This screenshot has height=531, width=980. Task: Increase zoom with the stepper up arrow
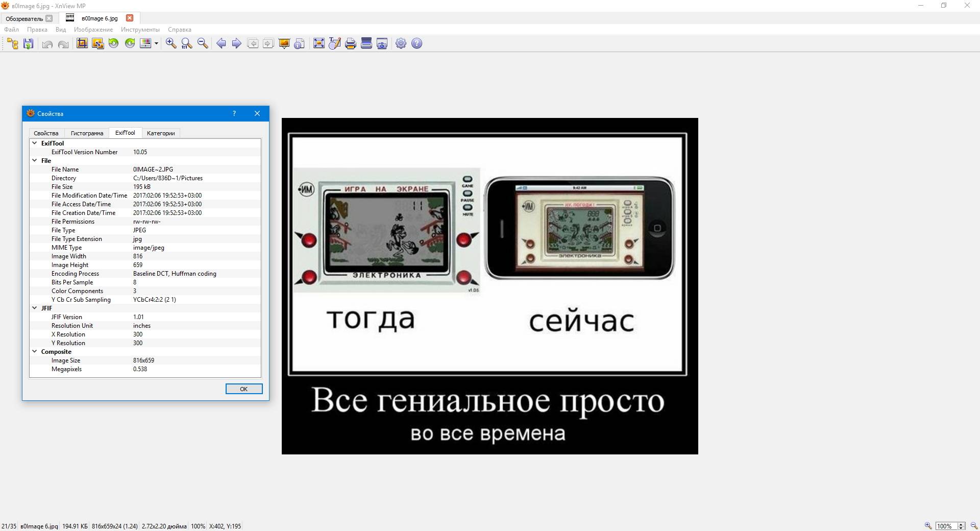pyautogui.click(x=962, y=524)
